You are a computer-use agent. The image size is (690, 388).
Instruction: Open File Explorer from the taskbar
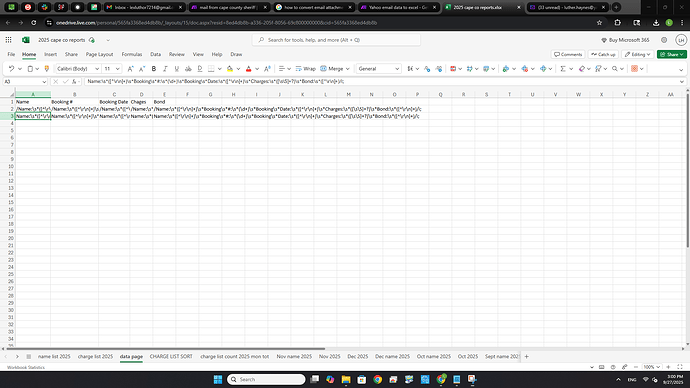coord(346,379)
